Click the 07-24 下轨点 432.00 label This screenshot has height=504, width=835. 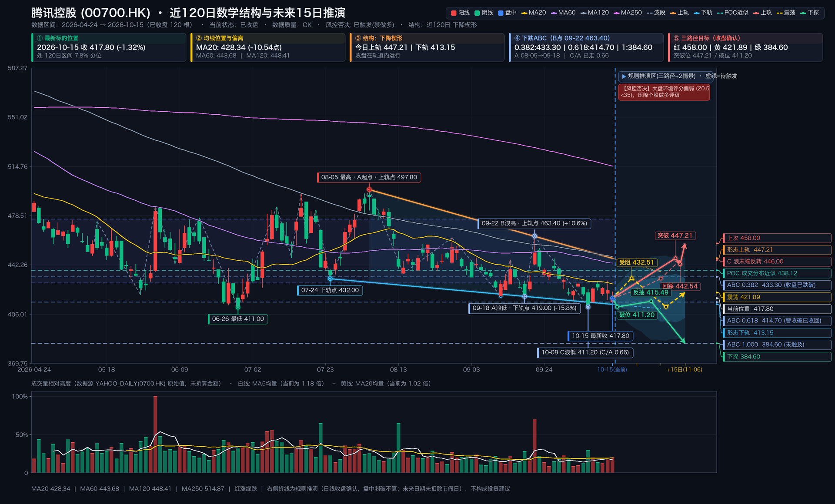(330, 290)
